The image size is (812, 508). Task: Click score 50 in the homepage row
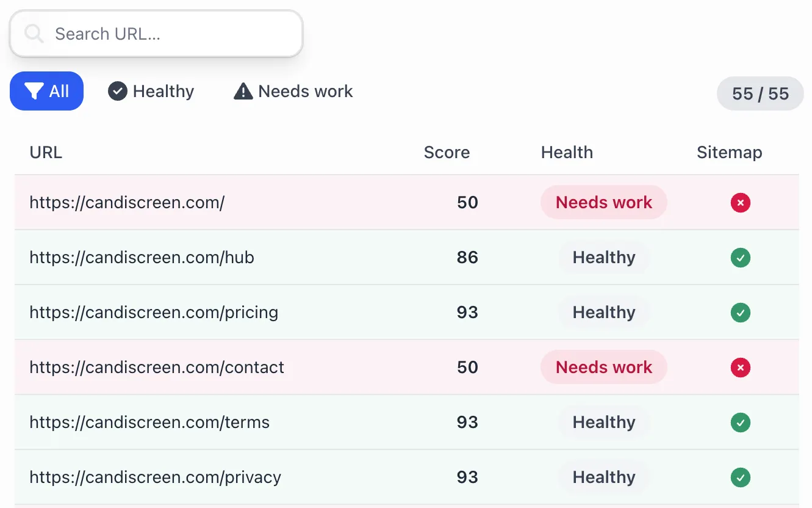click(467, 202)
